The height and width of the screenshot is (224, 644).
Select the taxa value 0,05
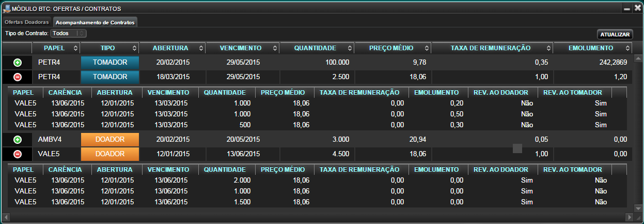coord(541,140)
